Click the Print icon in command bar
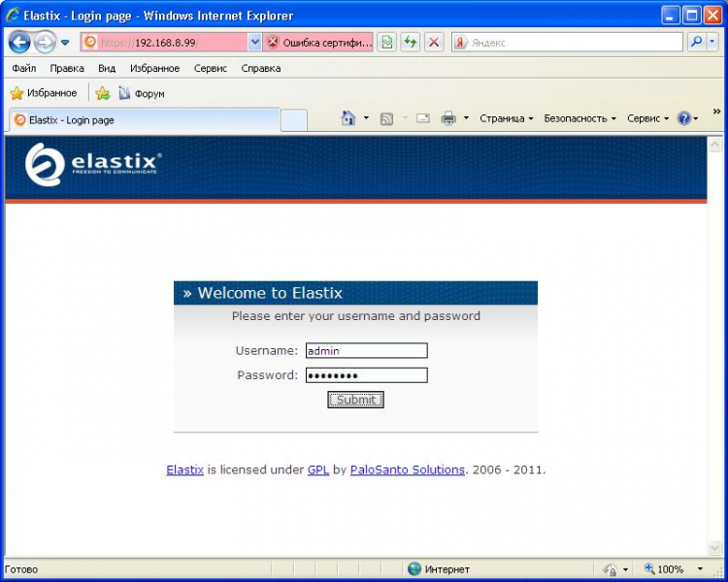 (448, 118)
